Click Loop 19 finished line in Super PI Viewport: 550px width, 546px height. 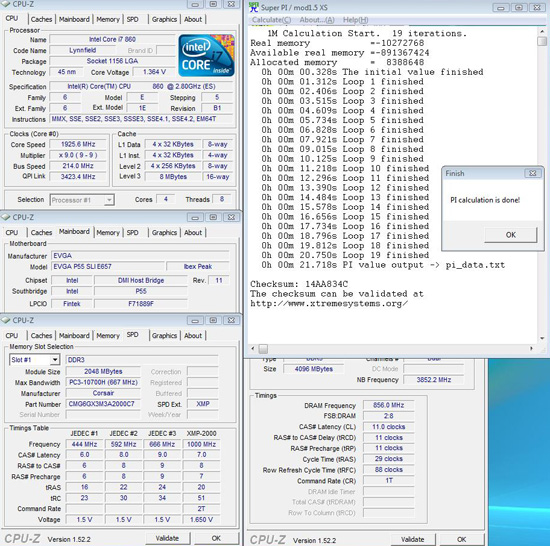click(x=345, y=255)
